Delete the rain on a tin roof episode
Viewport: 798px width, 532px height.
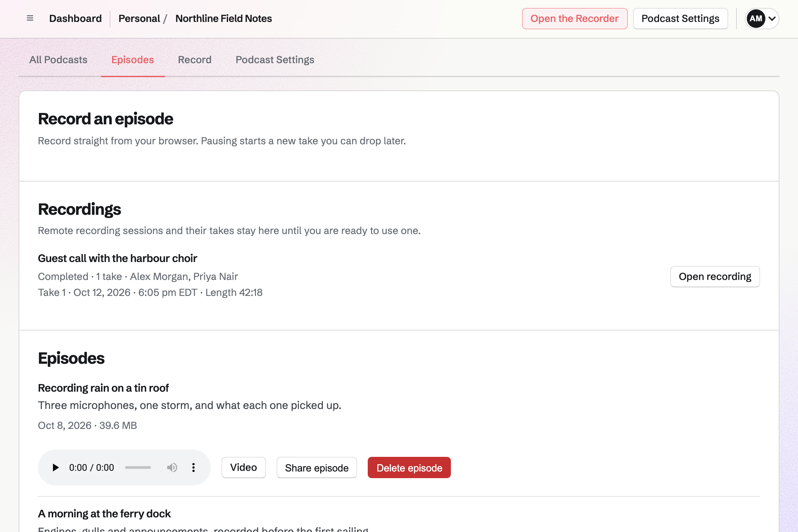[x=409, y=467]
